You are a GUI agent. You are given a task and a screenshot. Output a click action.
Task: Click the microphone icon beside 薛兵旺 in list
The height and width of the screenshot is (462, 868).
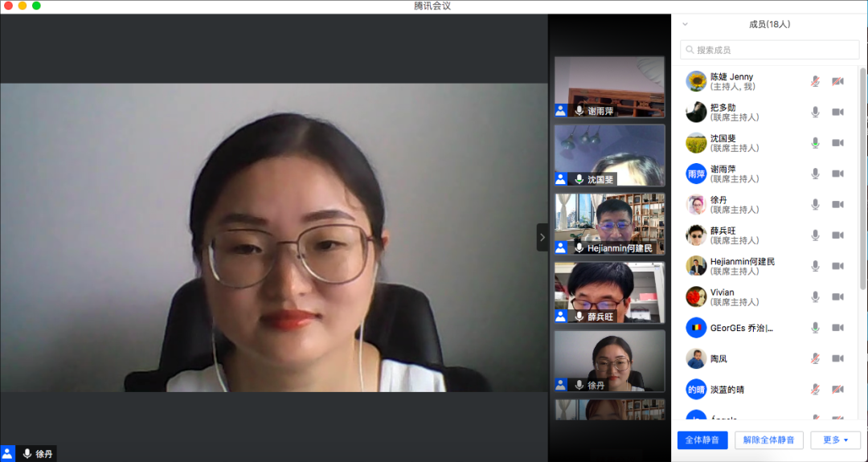tap(815, 235)
